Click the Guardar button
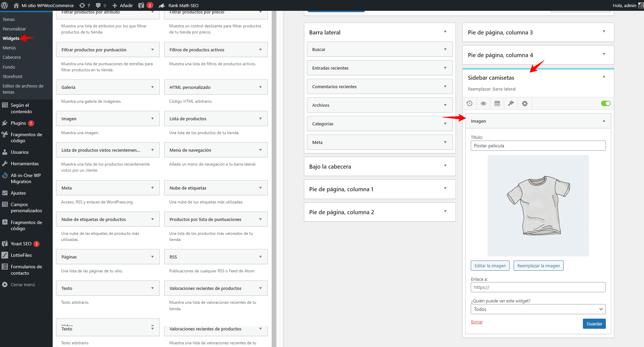The image size is (644, 347). coord(594,324)
